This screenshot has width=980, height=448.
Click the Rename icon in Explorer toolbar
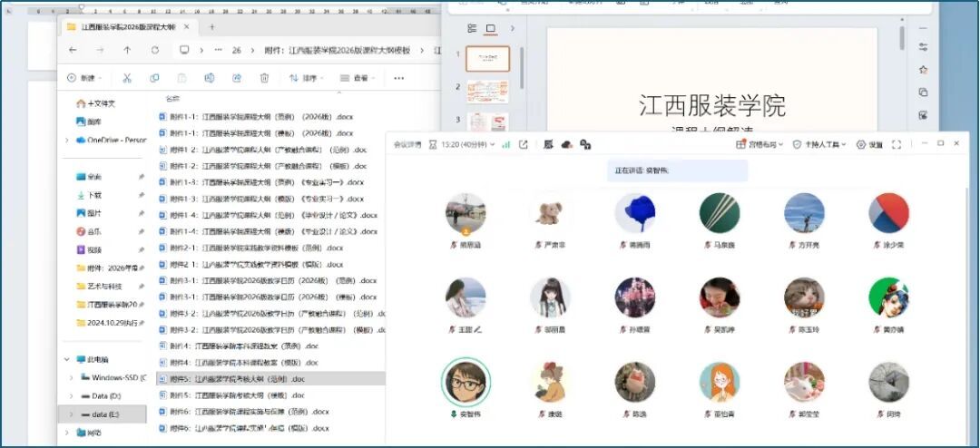(x=210, y=78)
